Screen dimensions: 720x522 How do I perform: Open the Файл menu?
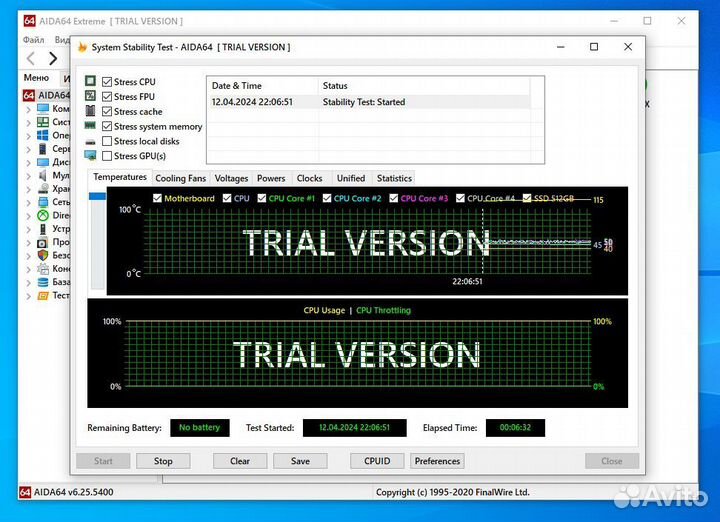coord(34,40)
